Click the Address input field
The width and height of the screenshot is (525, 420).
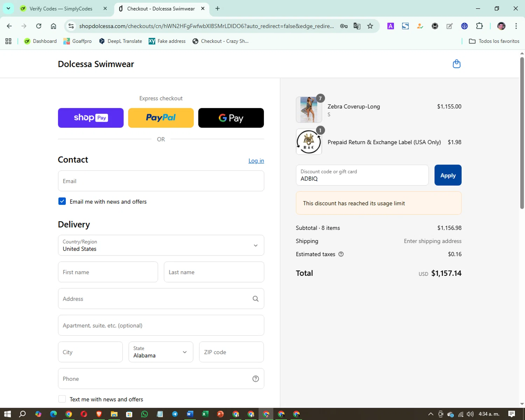(161, 299)
